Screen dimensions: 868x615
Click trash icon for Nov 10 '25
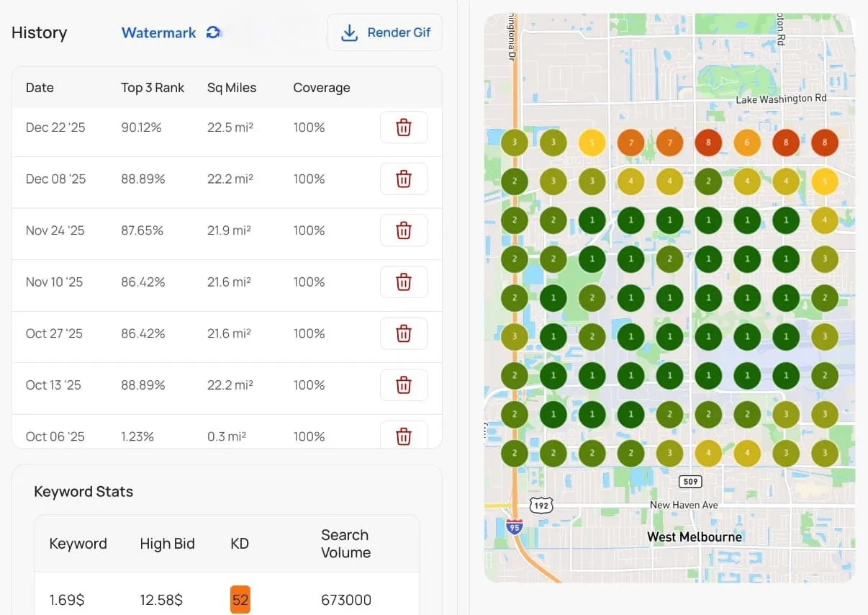(x=404, y=282)
